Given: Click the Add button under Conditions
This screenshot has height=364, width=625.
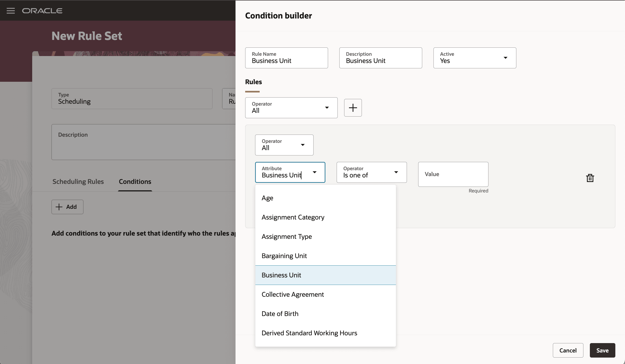Looking at the screenshot, I should pyautogui.click(x=67, y=207).
